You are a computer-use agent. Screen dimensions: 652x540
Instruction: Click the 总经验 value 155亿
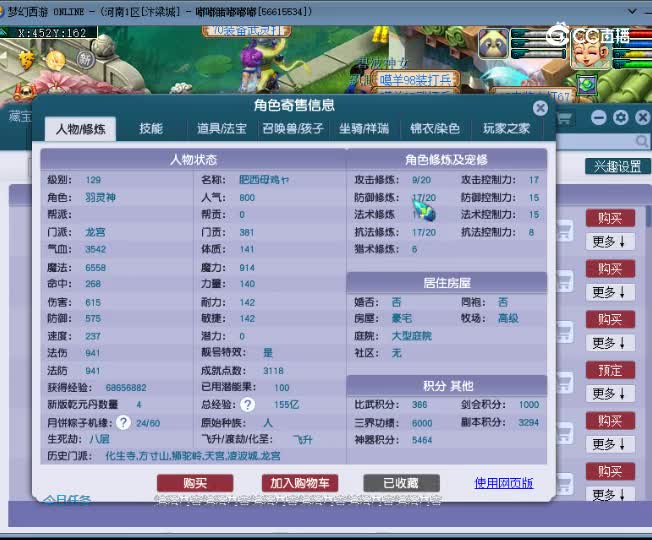point(286,404)
